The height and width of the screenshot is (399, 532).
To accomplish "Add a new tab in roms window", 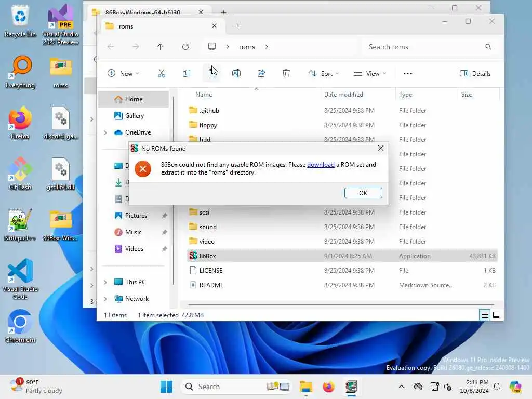I will (237, 26).
